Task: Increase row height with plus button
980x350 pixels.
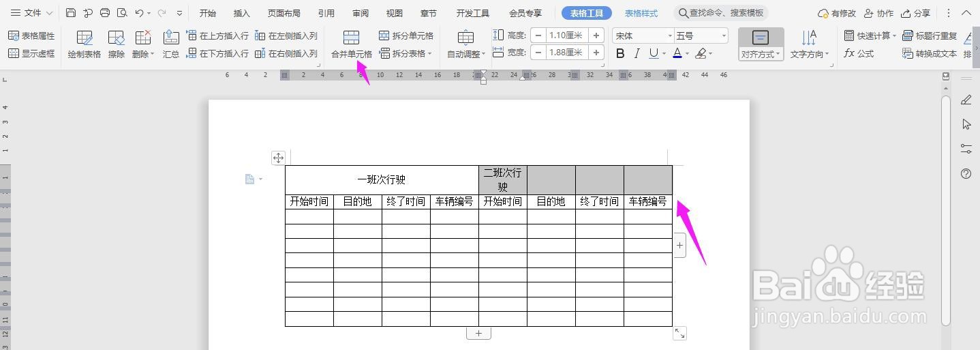Action: pos(596,35)
